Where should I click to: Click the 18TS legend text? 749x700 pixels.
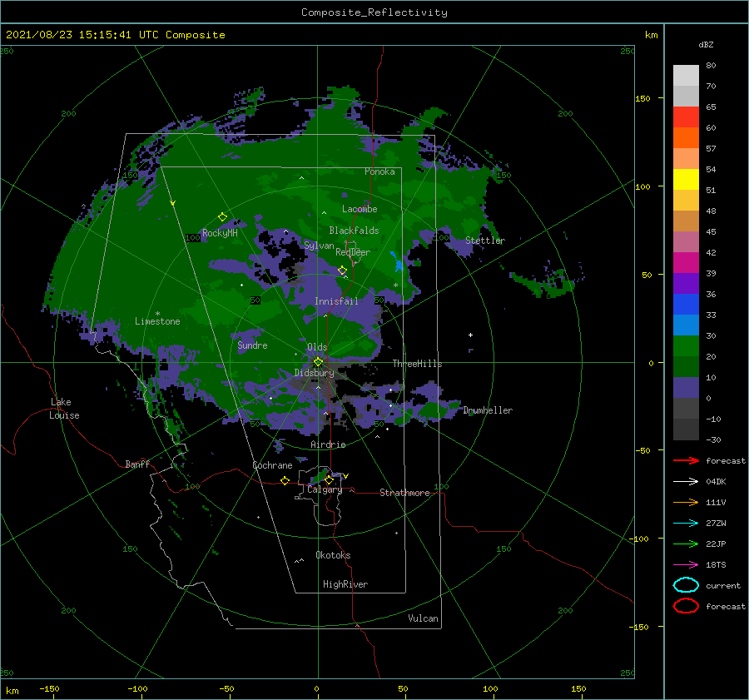pyautogui.click(x=716, y=565)
